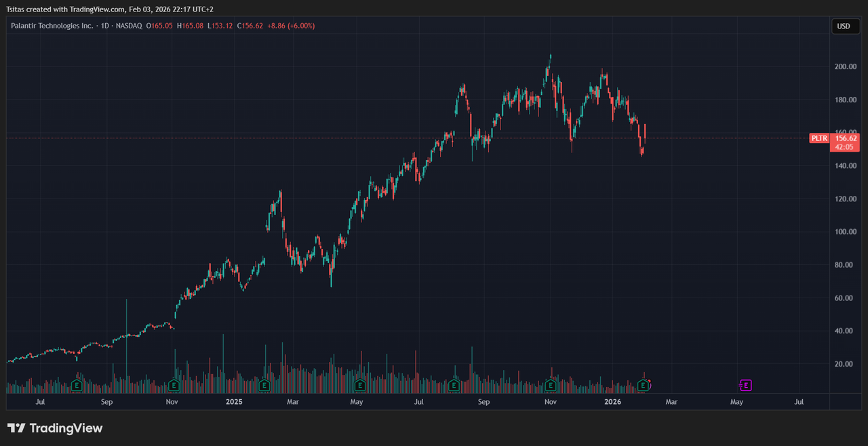Select the February 2025 earnings E icon
868x446 pixels.
click(x=264, y=386)
